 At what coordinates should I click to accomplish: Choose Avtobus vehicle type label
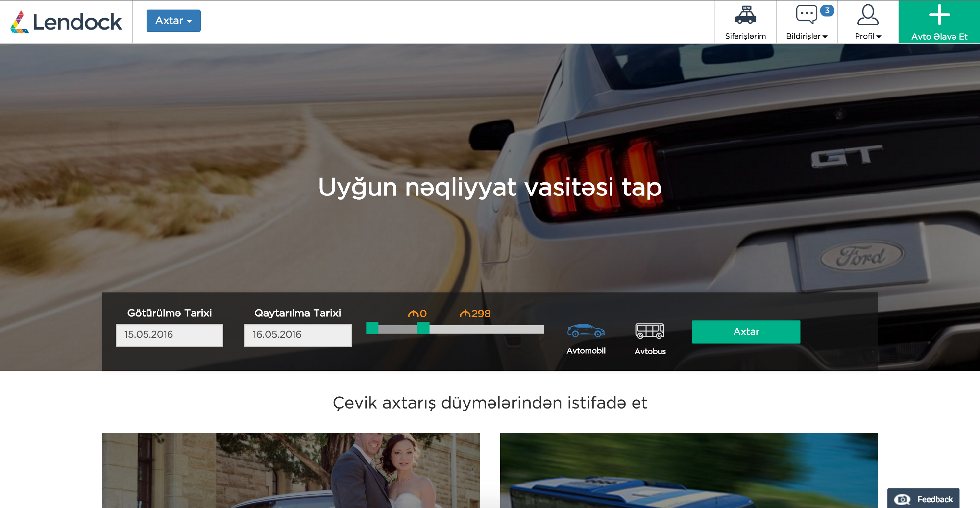(650, 351)
